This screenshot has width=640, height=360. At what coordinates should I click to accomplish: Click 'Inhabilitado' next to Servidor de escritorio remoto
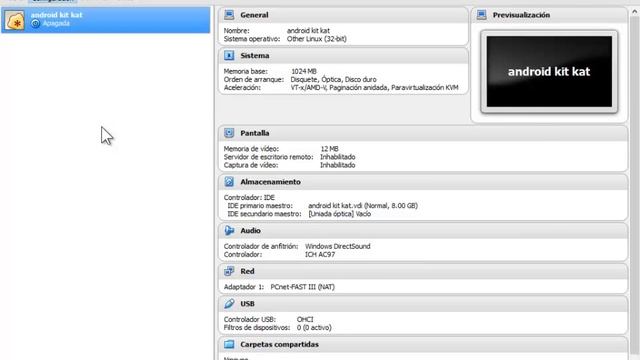[338, 157]
